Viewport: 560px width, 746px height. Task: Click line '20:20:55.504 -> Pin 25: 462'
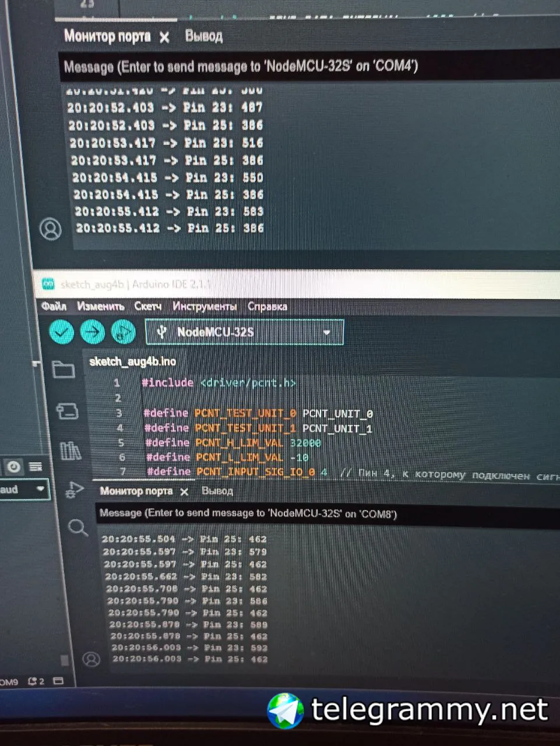184,539
